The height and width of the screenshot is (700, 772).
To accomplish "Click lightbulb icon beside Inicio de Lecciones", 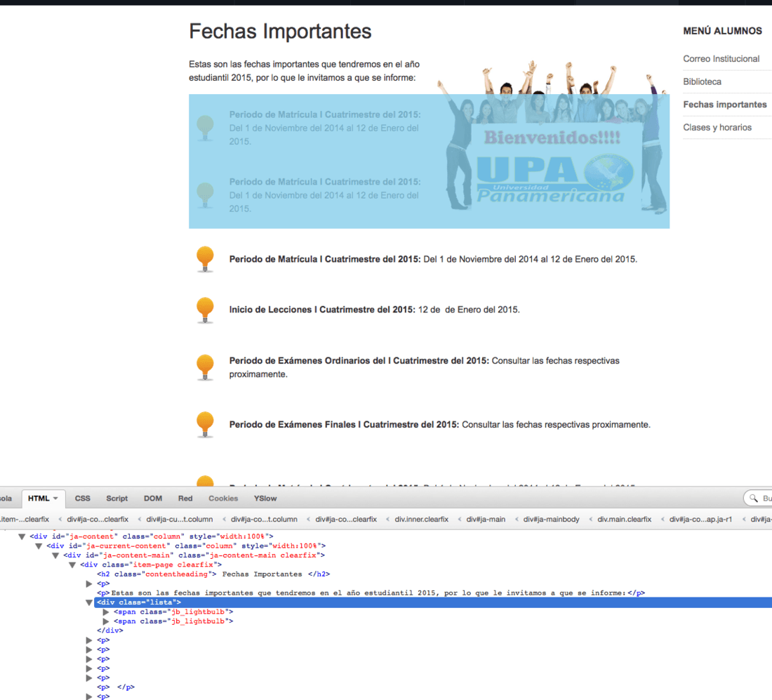I will click(205, 310).
